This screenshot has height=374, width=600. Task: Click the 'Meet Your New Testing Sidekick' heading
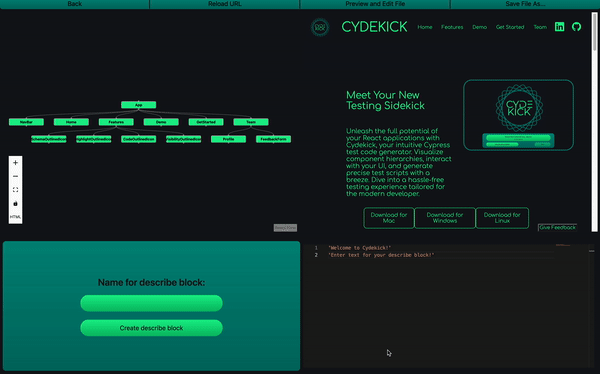click(x=385, y=100)
